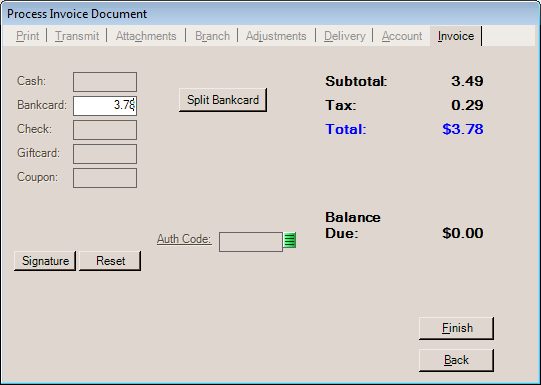Click the Balance Due $0.00 amount
The height and width of the screenshot is (385, 541).
(x=463, y=233)
